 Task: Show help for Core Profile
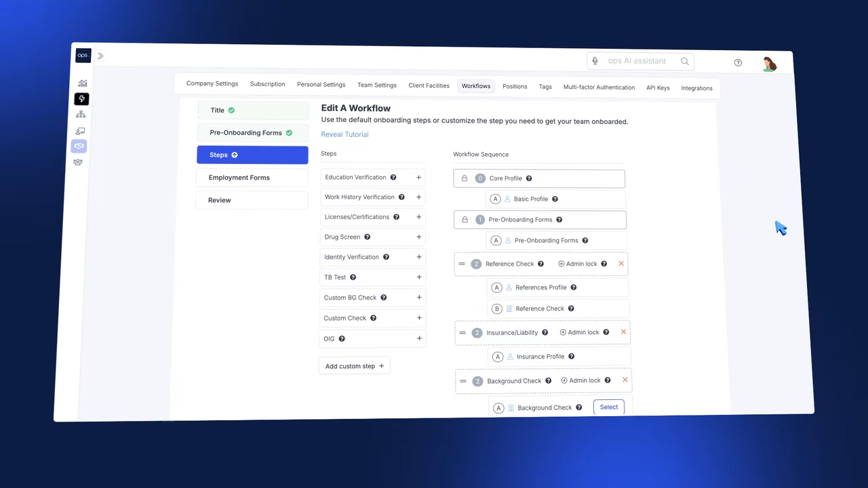click(x=529, y=179)
